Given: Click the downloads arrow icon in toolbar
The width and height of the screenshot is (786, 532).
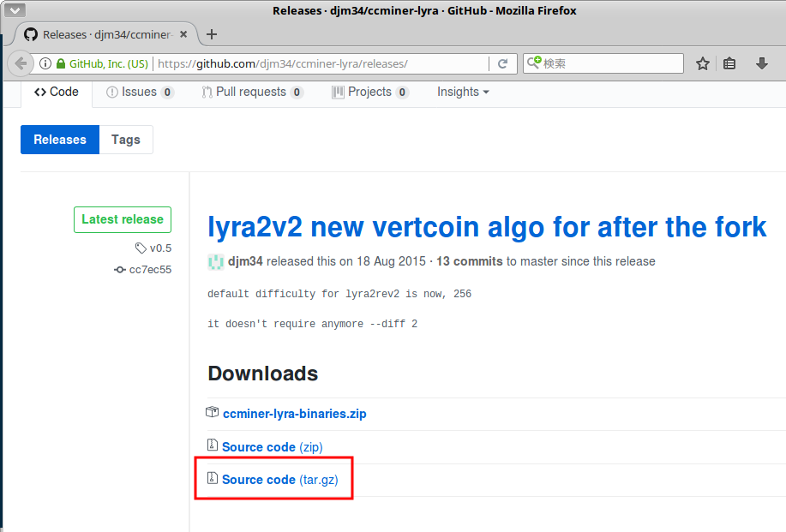Looking at the screenshot, I should [761, 63].
